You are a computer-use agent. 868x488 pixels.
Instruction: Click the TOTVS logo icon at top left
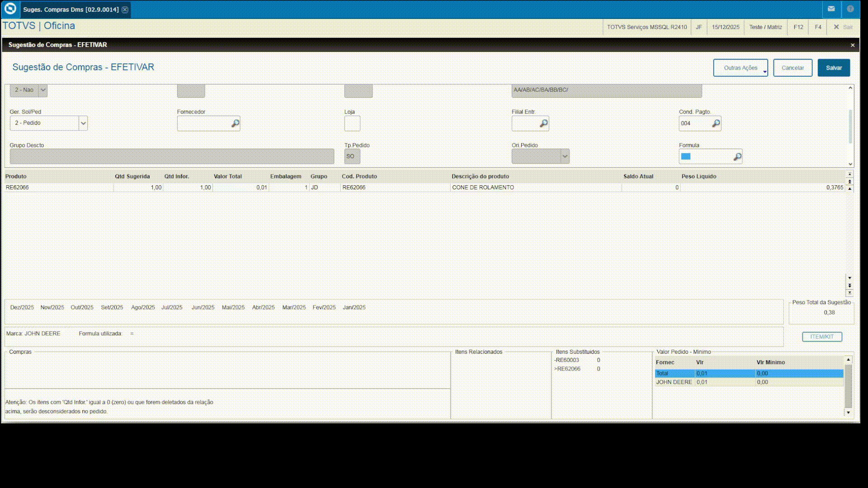(x=10, y=9)
